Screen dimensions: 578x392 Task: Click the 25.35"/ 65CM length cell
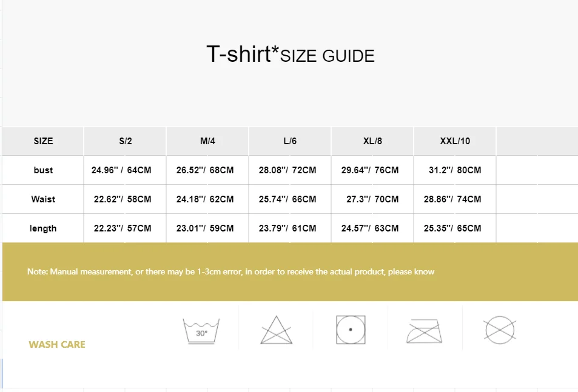tap(452, 228)
